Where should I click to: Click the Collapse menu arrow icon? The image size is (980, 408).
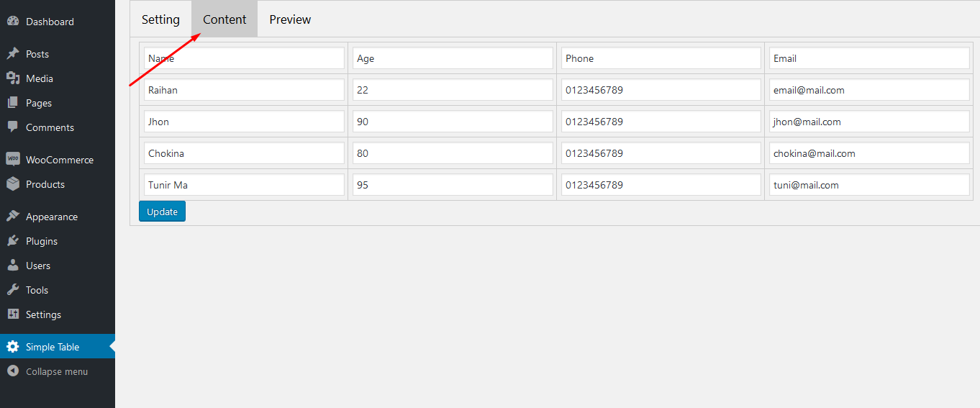[13, 371]
